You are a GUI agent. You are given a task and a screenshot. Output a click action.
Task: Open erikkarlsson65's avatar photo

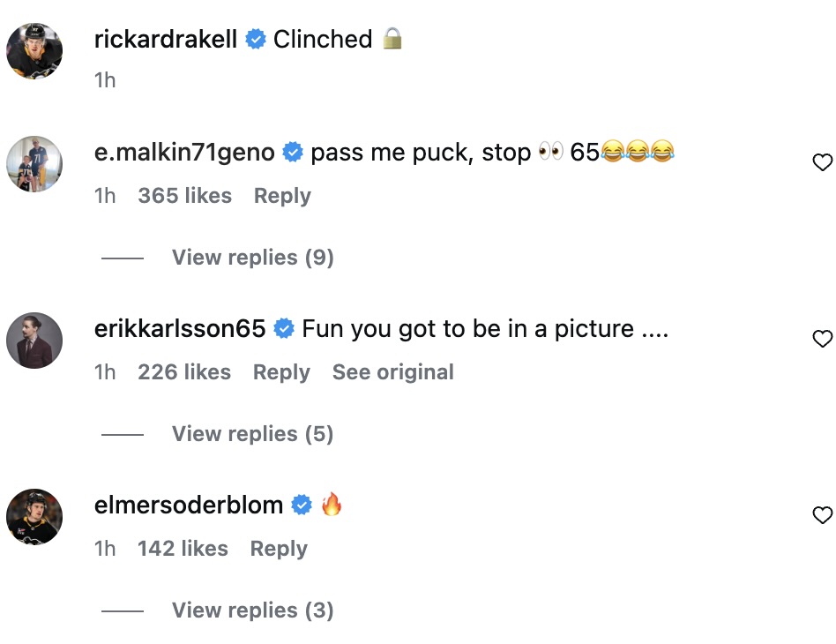34,341
